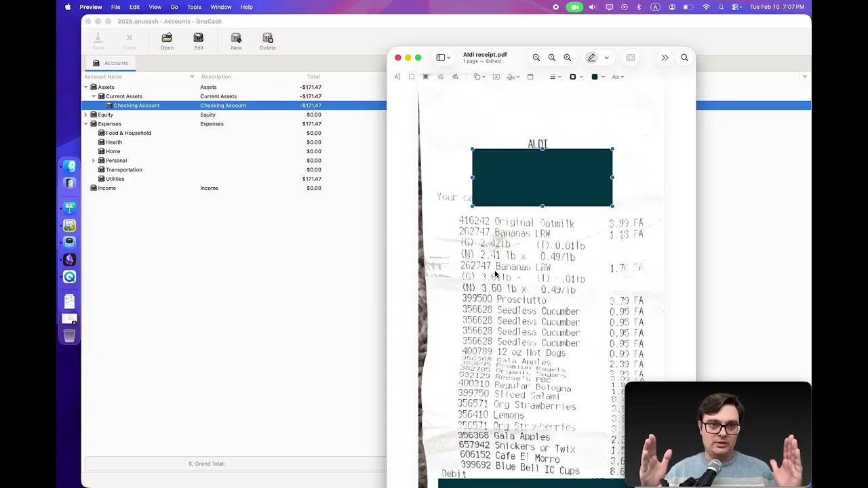Image resolution: width=868 pixels, height=488 pixels.
Task: Click the volume icon in the menu bar
Action: (x=593, y=7)
